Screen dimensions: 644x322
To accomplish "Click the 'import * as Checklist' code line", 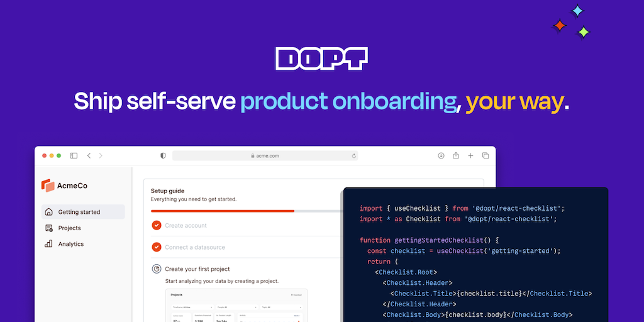I will click(458, 219).
